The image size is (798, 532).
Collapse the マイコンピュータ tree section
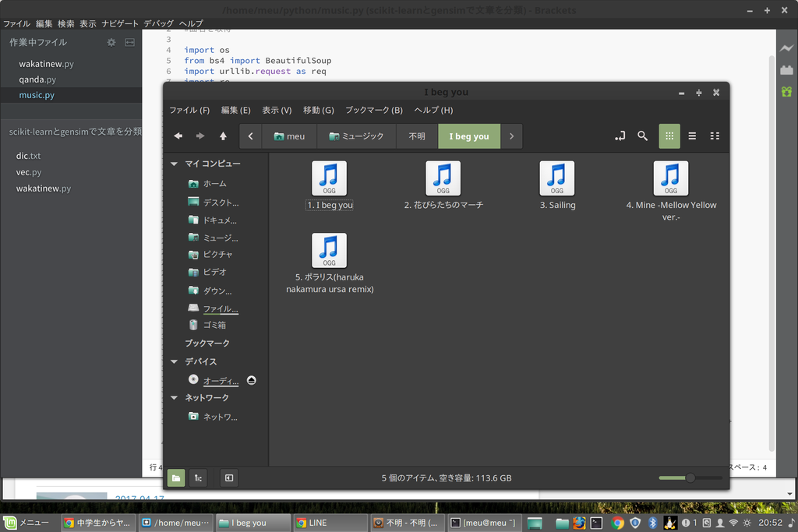[173, 164]
